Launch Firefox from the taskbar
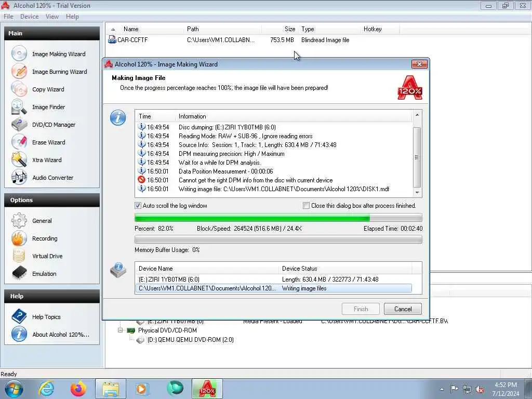This screenshot has width=532, height=399. pyautogui.click(x=78, y=389)
